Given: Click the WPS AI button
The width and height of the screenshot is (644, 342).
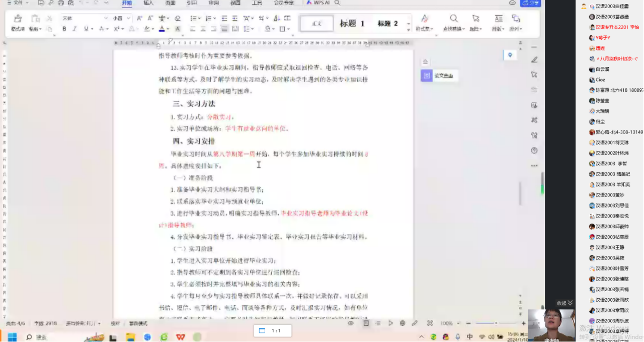Looking at the screenshot, I should (x=318, y=3).
